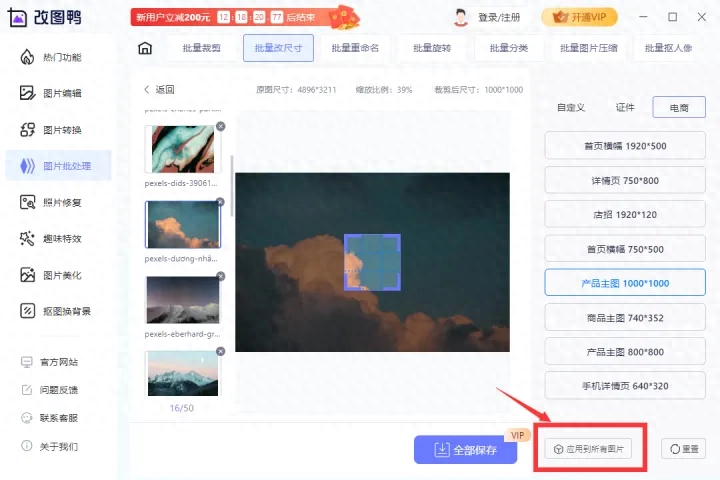This screenshot has width=720, height=480.
Task: Open the 图片美化 sidebar icon
Action: tap(28, 275)
